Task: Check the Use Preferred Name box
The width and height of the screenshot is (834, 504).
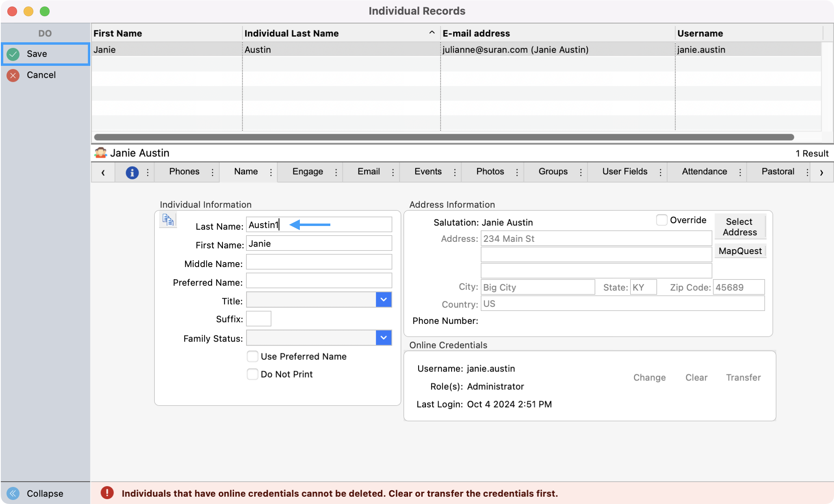Action: point(253,356)
